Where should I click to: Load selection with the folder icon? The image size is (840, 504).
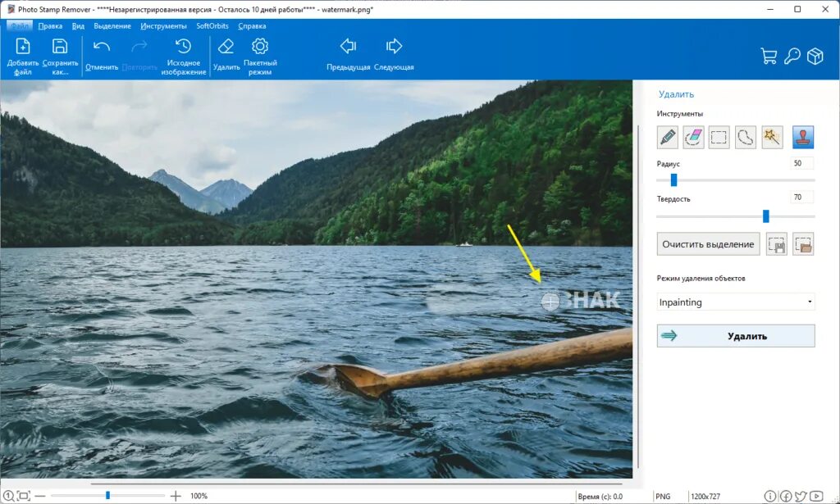coord(803,244)
